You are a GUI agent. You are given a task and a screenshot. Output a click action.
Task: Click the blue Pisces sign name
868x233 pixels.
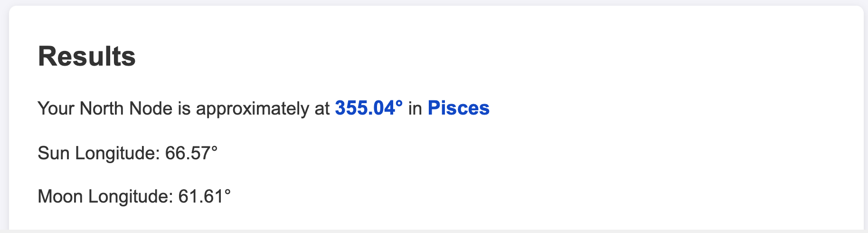pos(459,108)
